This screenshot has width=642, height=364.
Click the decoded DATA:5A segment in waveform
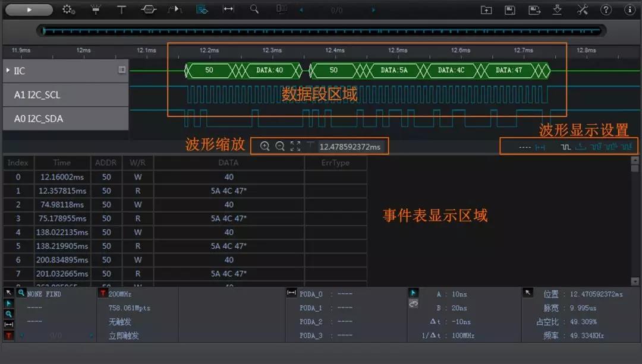(394, 70)
